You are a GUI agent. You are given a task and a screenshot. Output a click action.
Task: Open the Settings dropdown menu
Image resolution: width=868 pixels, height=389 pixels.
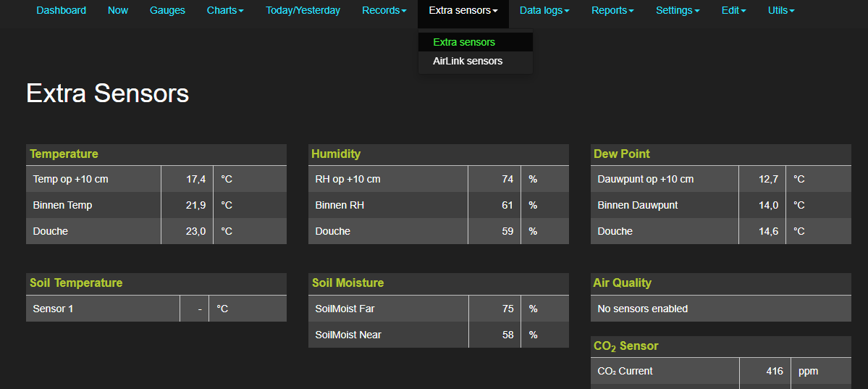tap(678, 10)
